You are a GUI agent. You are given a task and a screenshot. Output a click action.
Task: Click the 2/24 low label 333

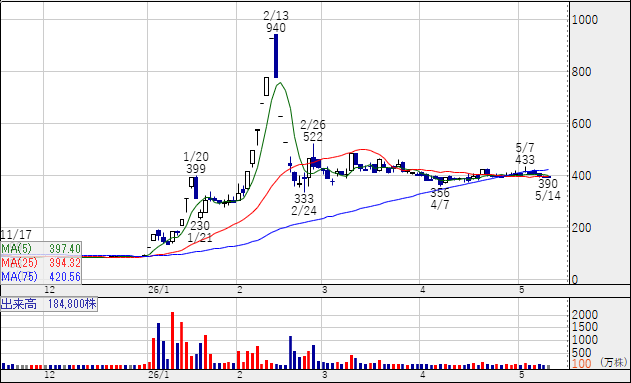click(x=303, y=198)
